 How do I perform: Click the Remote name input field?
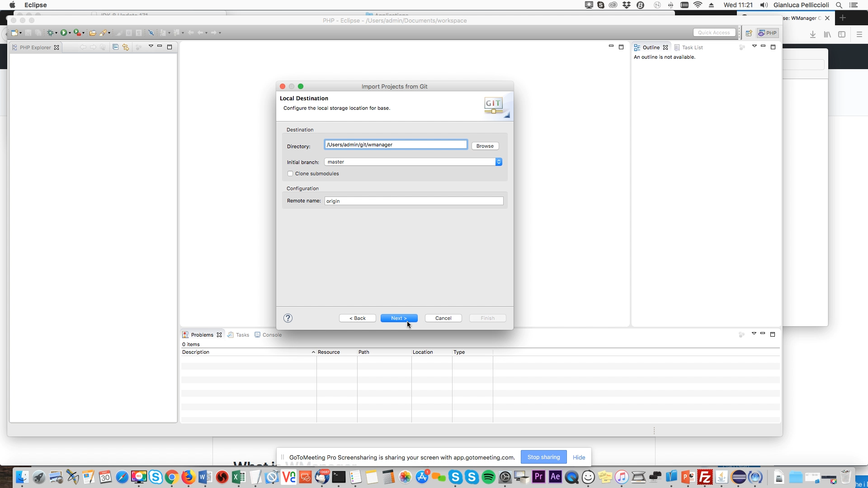point(414,201)
